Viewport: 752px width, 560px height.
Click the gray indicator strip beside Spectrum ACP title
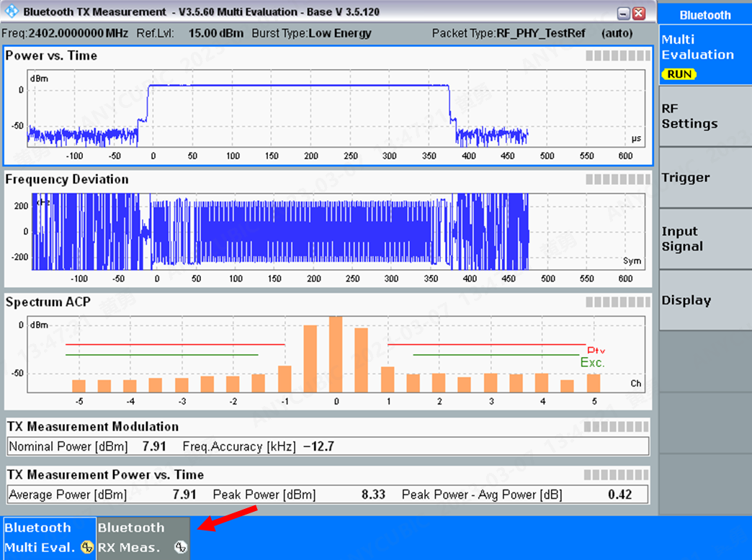(617, 302)
